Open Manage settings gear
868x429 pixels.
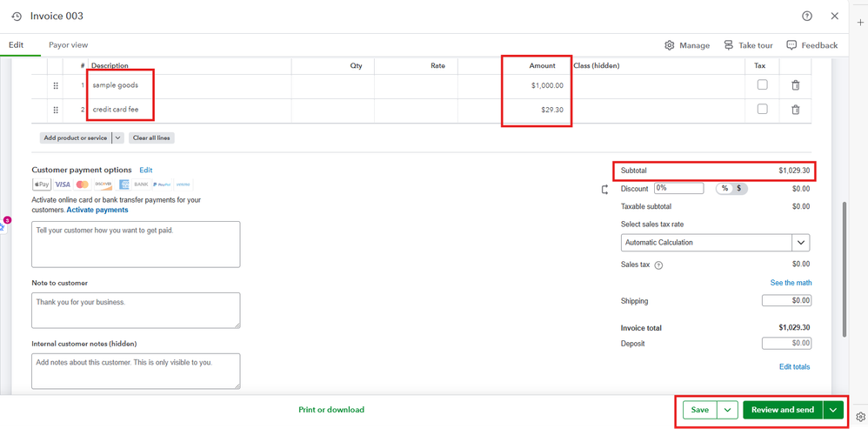[687, 45]
